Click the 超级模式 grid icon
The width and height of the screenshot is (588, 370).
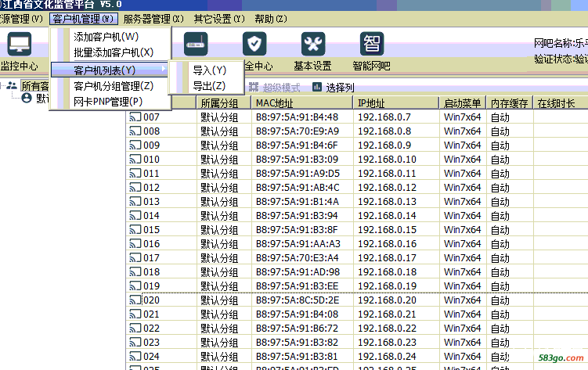point(254,88)
